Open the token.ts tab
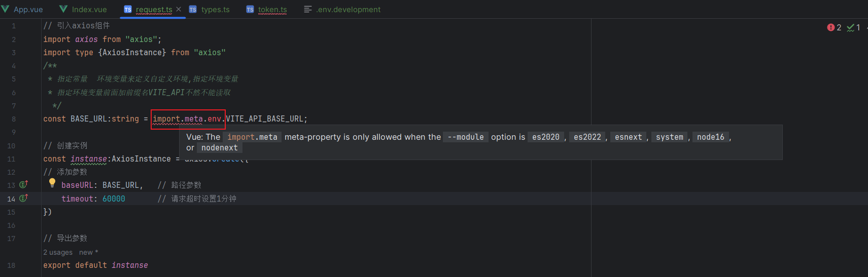This screenshot has height=277, width=868. coord(272,10)
